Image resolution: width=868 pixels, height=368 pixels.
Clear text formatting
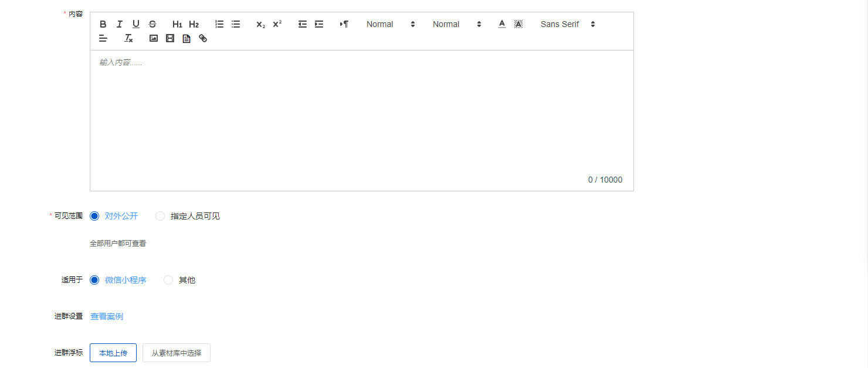[128, 38]
